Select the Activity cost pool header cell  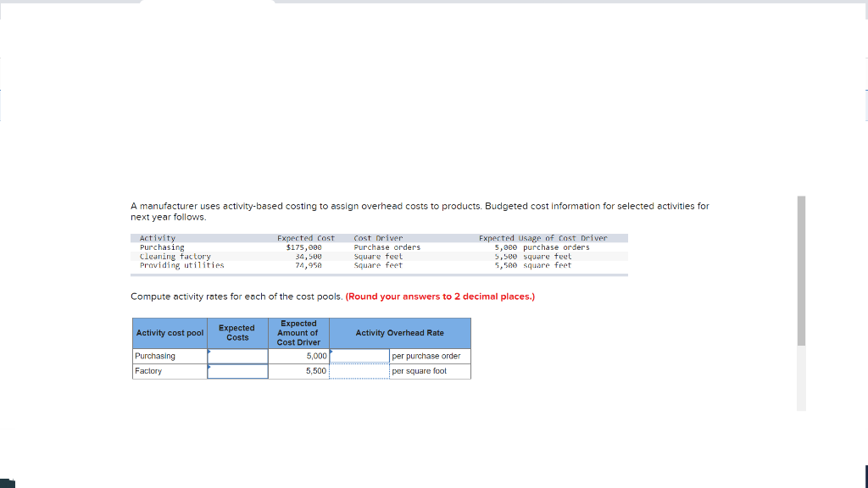click(169, 332)
